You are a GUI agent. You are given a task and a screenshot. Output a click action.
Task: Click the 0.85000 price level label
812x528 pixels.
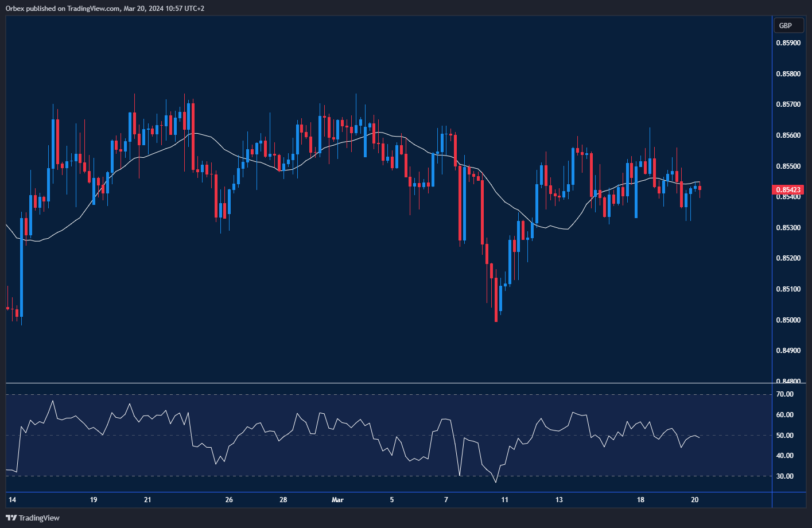coord(788,320)
